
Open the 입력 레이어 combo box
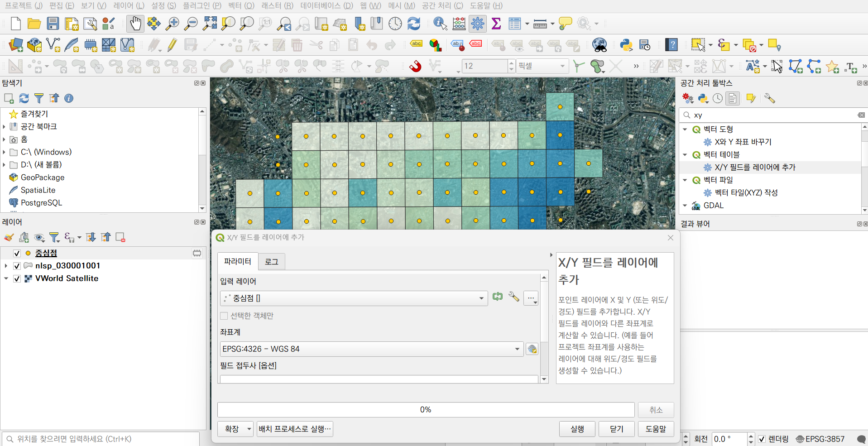coord(354,298)
